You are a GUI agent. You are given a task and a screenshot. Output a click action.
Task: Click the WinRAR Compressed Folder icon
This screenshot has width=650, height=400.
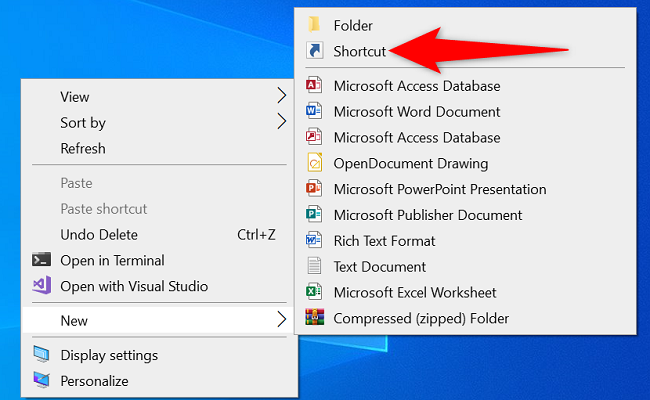coord(315,317)
